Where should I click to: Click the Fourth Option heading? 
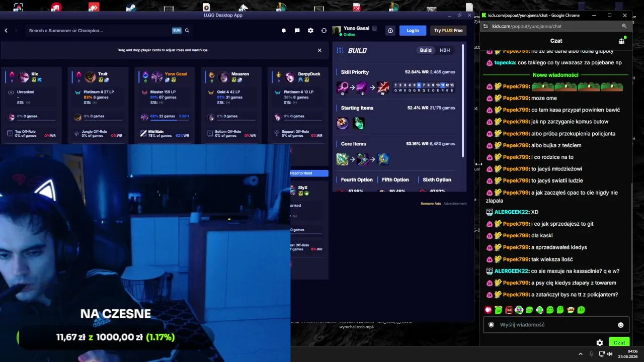(357, 179)
